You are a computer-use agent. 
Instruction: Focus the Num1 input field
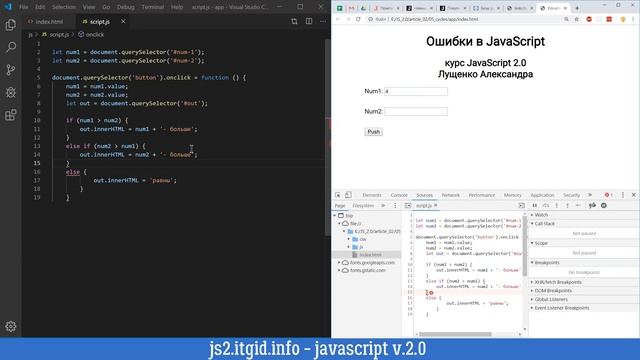pyautogui.click(x=416, y=91)
